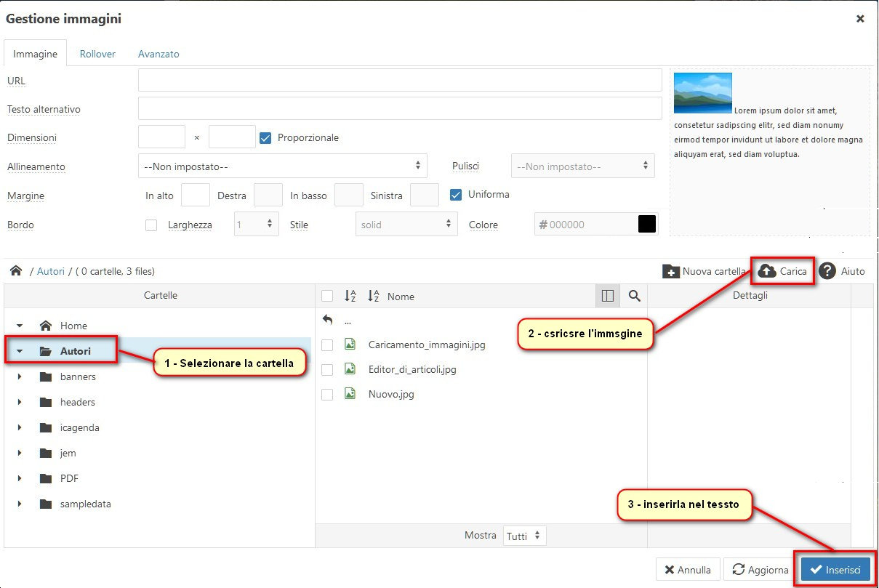The height and width of the screenshot is (588, 879).
Task: Expand the banners folder tree arrow
Action: tap(20, 377)
